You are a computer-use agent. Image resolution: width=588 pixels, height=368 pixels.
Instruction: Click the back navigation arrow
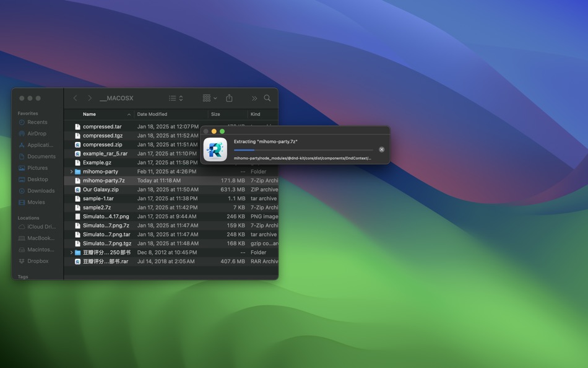75,97
